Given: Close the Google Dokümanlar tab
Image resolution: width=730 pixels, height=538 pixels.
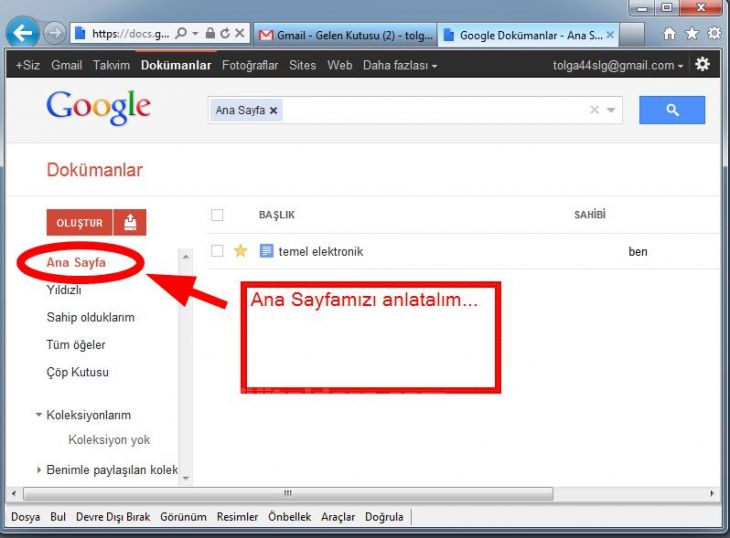Looking at the screenshot, I should click(610, 35).
